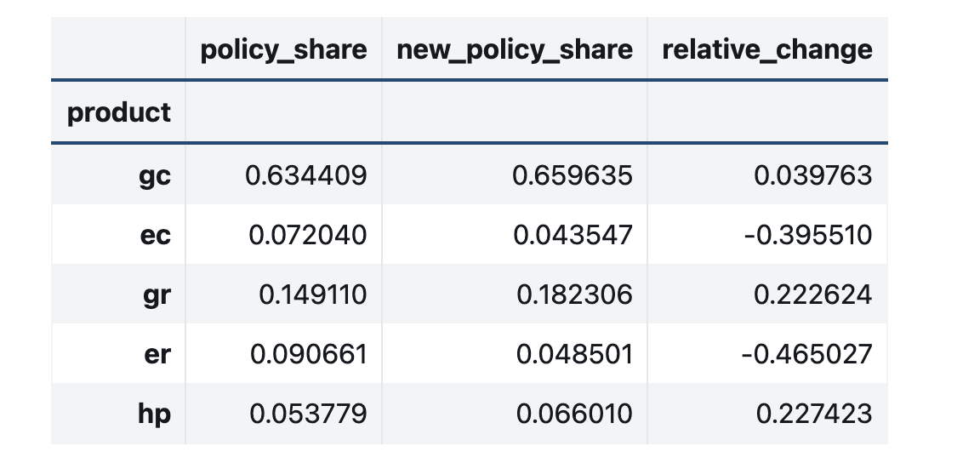Viewport: 980px width, 463px height.
Task: Click the policy_share column header
Action: pos(283,49)
